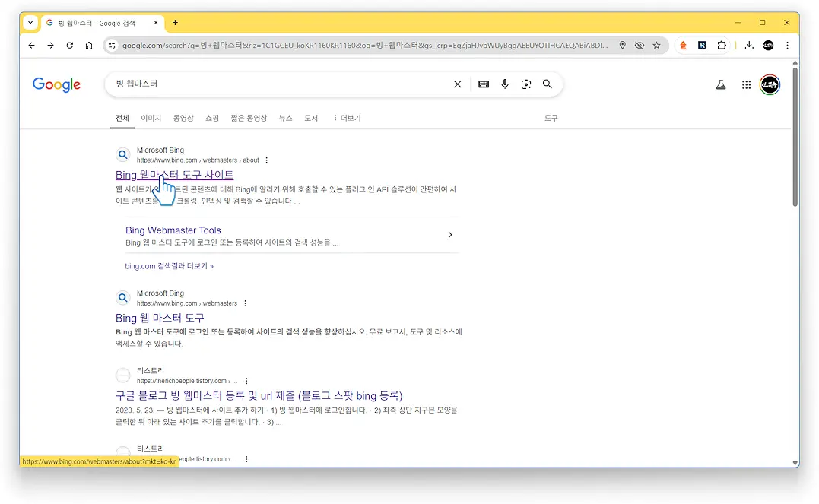This screenshot has width=819, height=504.
Task: Search by image using the Google Lens icon
Action: coord(526,84)
